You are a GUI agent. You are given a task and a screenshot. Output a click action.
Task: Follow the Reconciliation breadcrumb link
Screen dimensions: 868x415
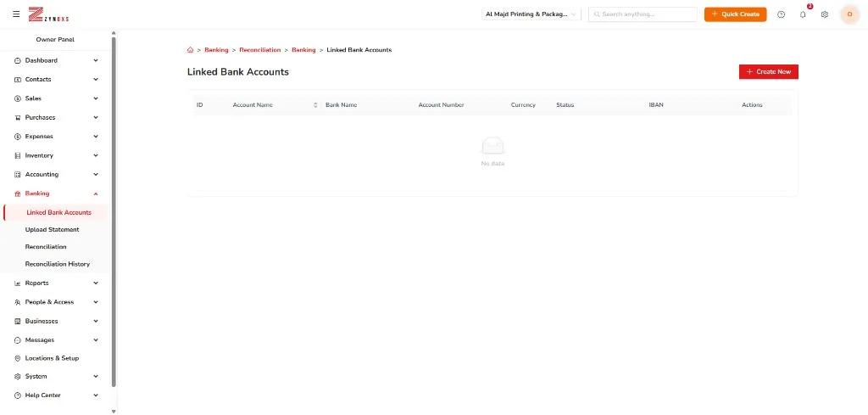[x=259, y=50]
